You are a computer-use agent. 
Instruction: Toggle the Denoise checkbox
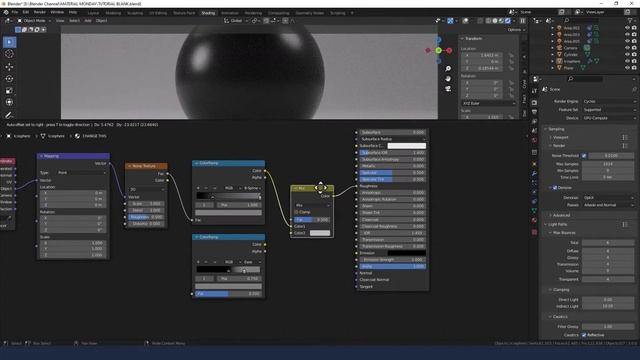[555, 188]
